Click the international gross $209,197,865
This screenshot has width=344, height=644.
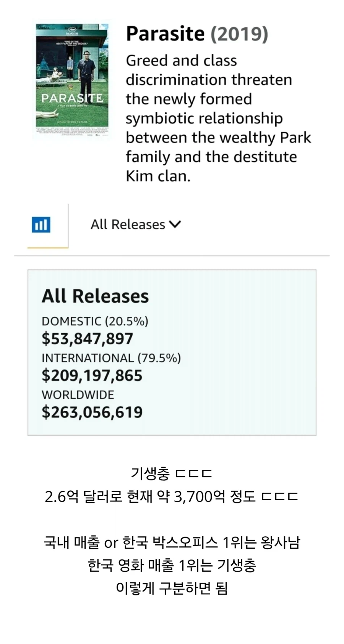[93, 375]
